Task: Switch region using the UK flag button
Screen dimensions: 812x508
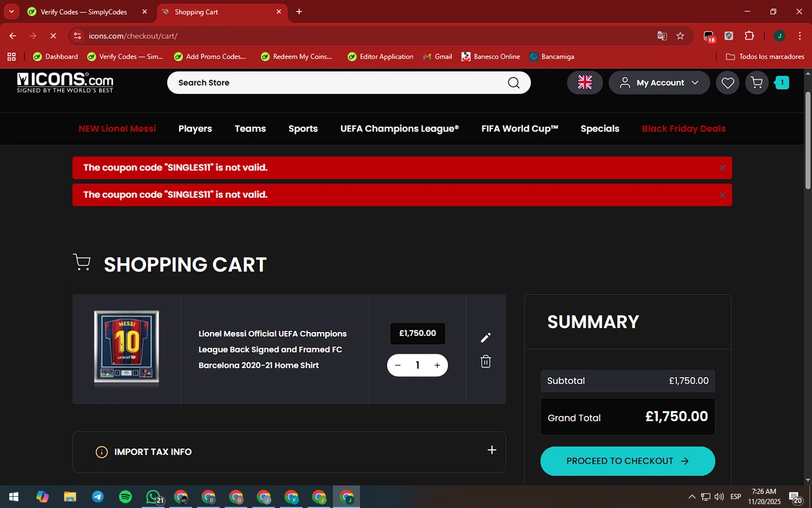Action: (x=585, y=83)
